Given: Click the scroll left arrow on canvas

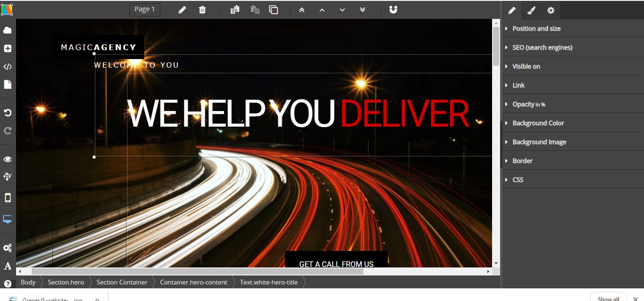Looking at the screenshot, I should (20, 272).
